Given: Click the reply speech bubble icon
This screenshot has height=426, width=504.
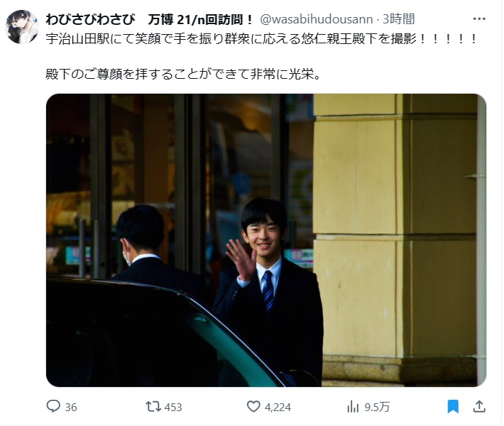Looking at the screenshot, I should (x=53, y=406).
